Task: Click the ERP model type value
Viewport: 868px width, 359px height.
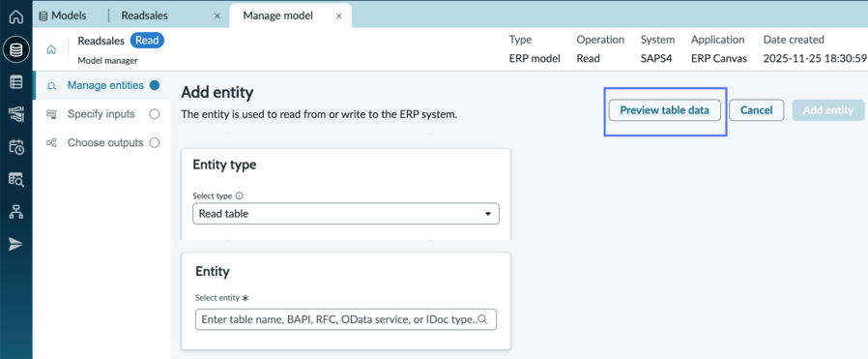Action: click(x=535, y=58)
